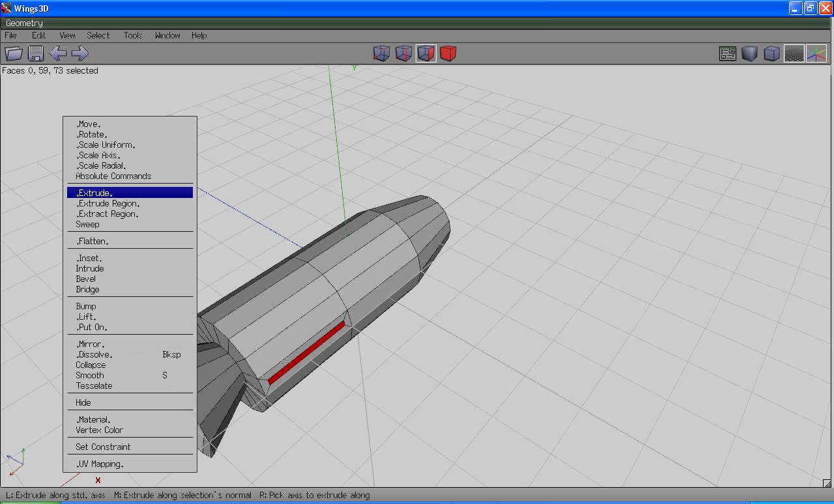This screenshot has height=504, width=834.
Task: Choose Extrude from the context menu
Action: [96, 193]
